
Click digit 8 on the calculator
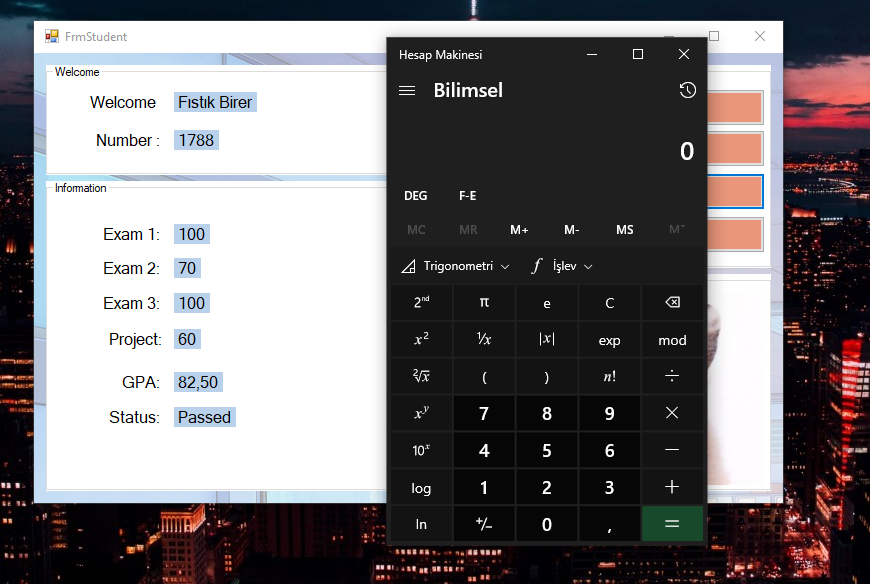point(547,413)
